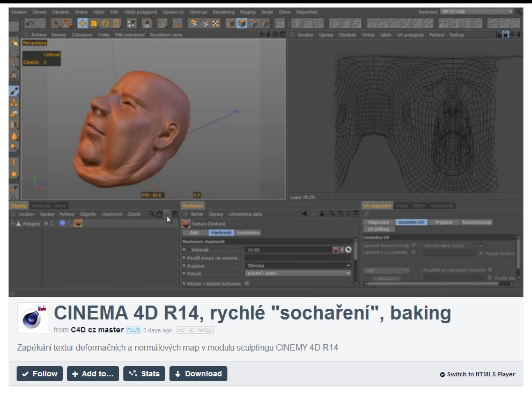Click the search icon in Objekty panel
The height and width of the screenshot is (394, 532).
pos(152,214)
